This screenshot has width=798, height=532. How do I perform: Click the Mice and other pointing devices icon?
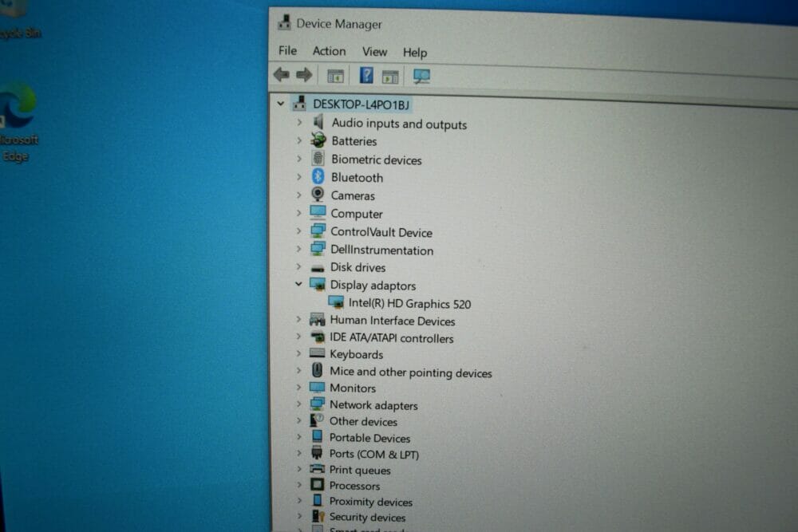tap(317, 370)
